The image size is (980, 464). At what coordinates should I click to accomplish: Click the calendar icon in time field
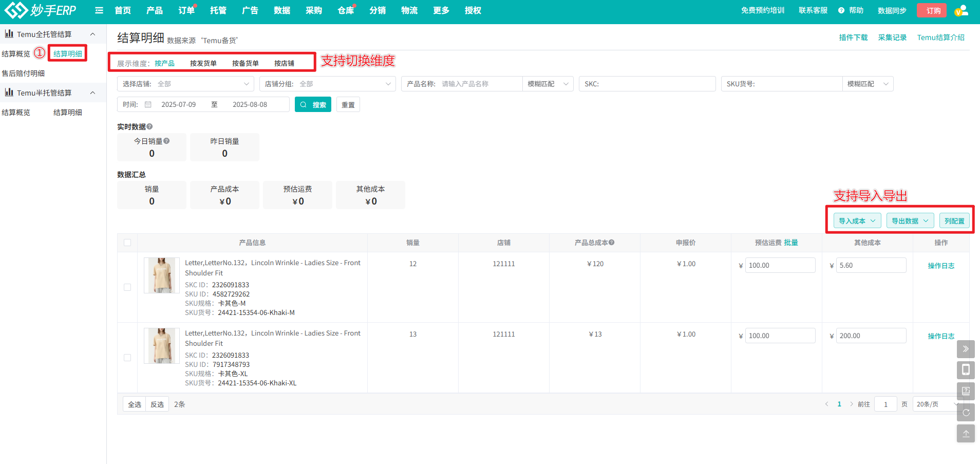coord(148,104)
